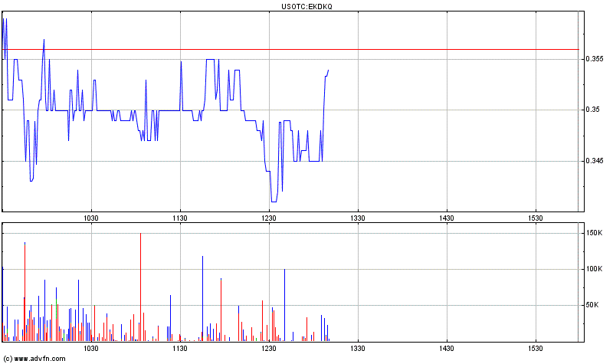Screen dimensions: 613x364
Task: Click the 1130 label under volume chart
Action: click(x=180, y=349)
